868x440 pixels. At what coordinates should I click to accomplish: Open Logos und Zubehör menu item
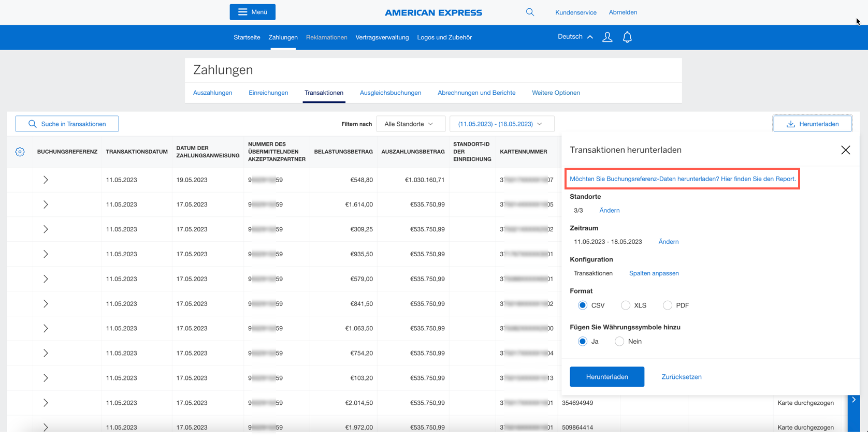(x=444, y=37)
